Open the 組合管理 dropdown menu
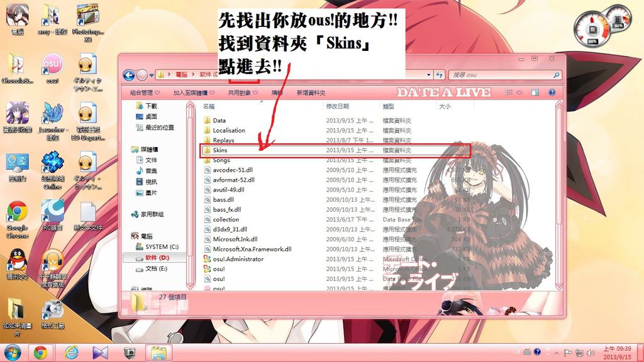Screen dimensions: 644x362 coord(145,93)
